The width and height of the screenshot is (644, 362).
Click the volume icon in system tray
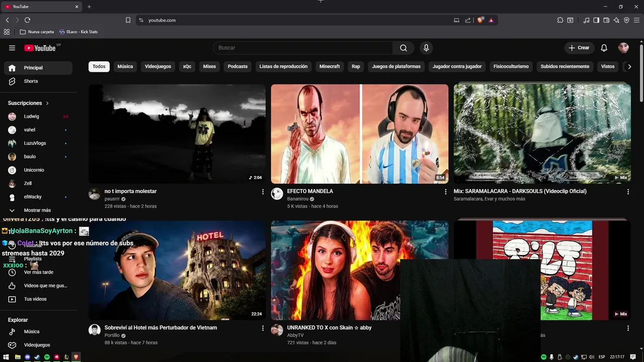coord(592,357)
